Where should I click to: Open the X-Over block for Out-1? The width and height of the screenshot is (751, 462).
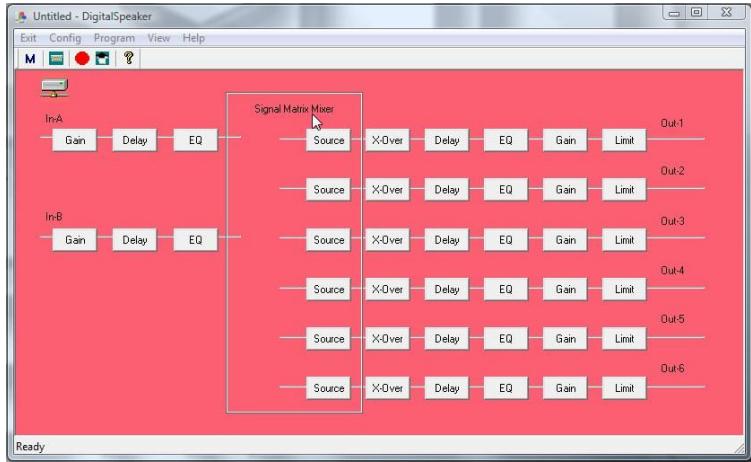point(387,140)
